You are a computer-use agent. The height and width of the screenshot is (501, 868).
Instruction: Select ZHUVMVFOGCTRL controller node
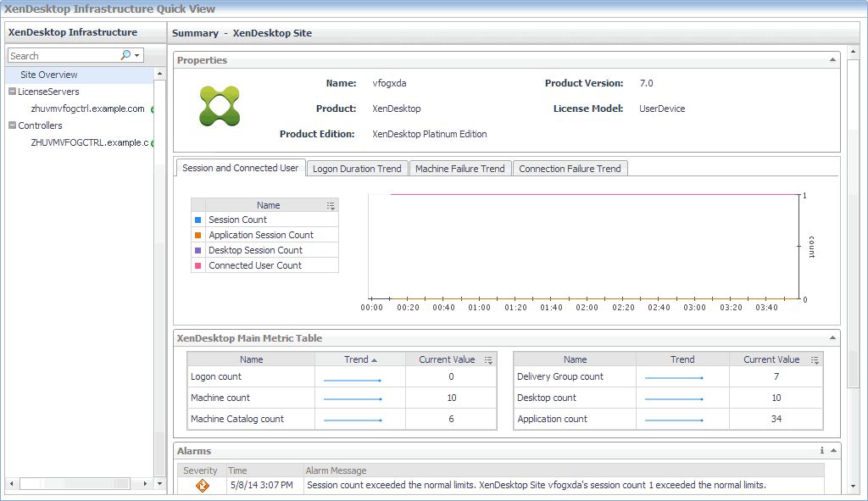point(90,142)
